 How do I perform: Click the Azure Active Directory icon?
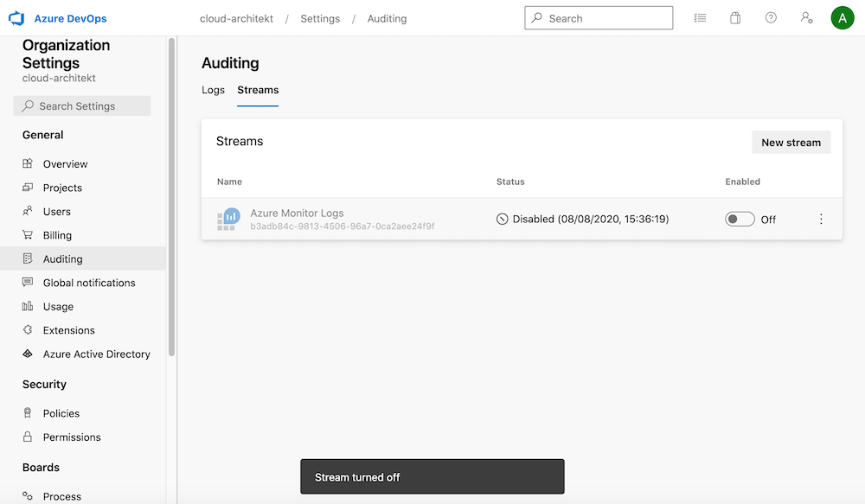28,354
